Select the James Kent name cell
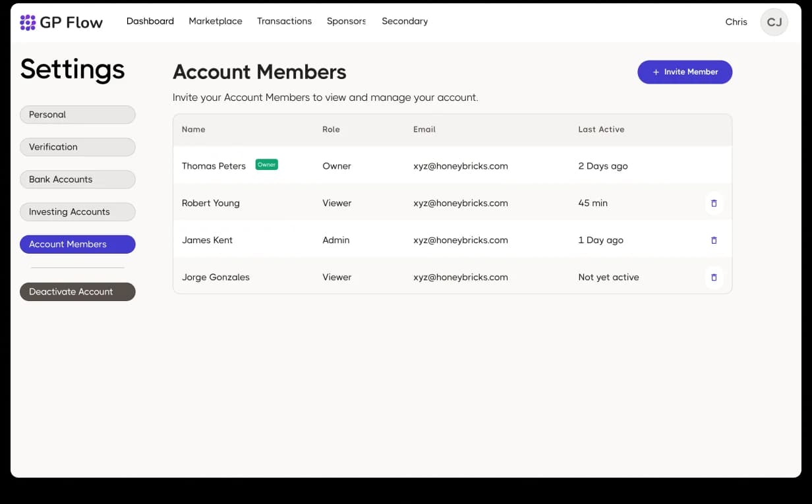The width and height of the screenshot is (812, 504). tap(207, 240)
